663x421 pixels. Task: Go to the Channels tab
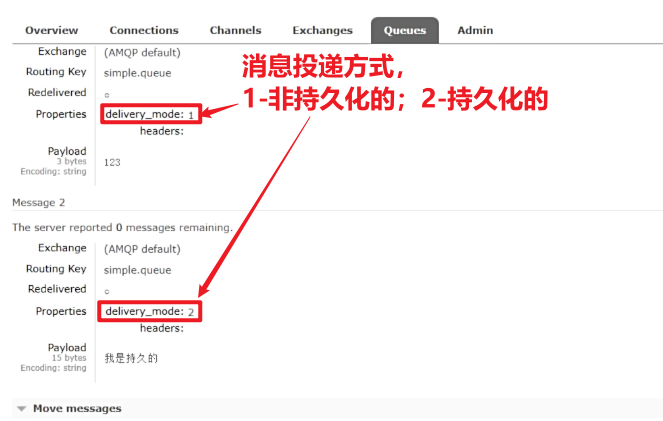tap(236, 31)
